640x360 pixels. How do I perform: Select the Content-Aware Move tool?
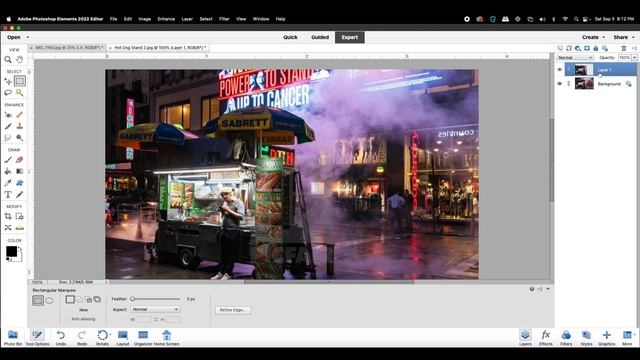(x=8, y=228)
